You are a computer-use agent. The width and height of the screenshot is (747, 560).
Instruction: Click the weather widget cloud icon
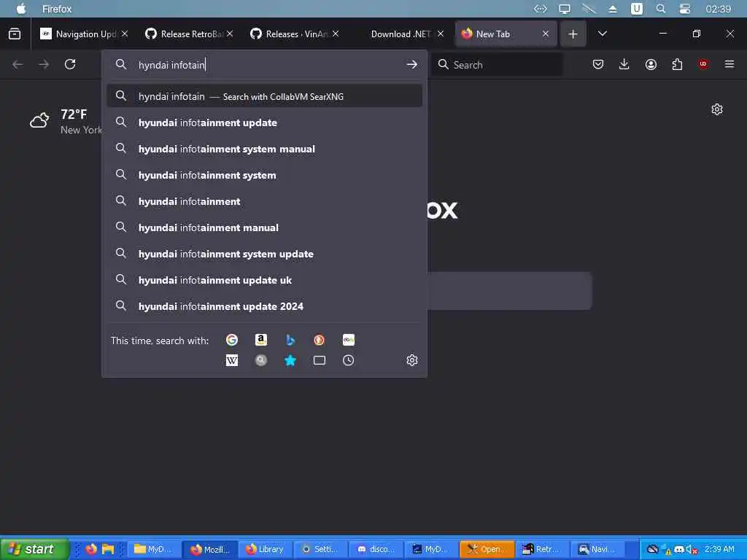(x=39, y=120)
